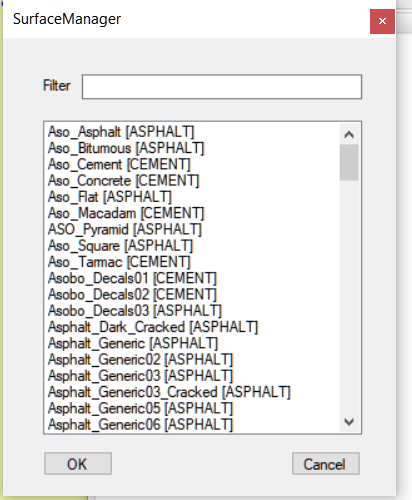Pick Asobo_Decals03 [ASPHALT] from list

(135, 311)
